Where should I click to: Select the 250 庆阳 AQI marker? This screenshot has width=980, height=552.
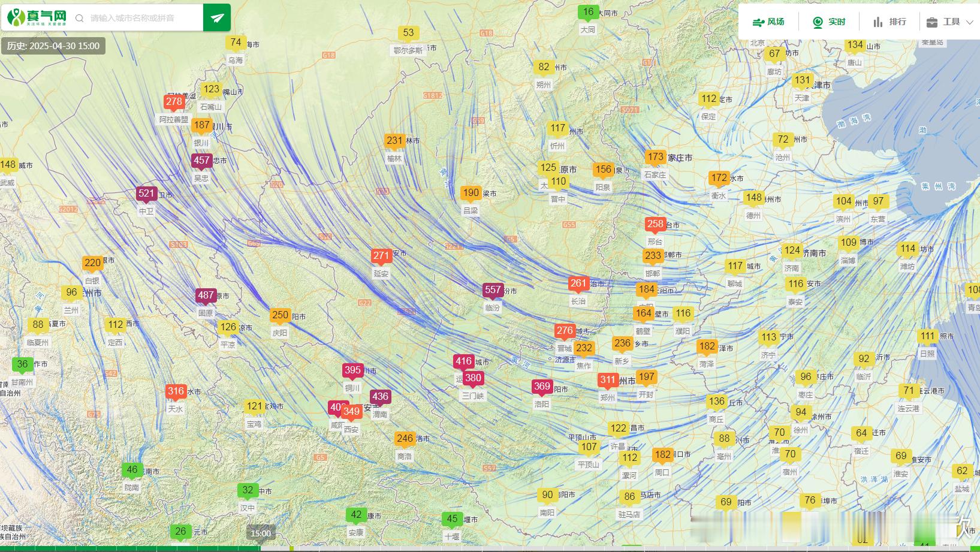[x=280, y=315]
